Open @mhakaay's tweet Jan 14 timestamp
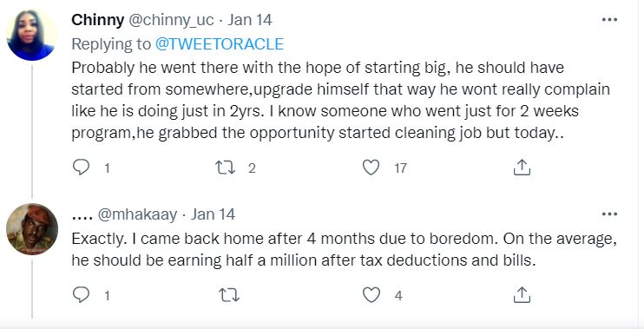Viewport: 644px width, 329px height. tap(213, 214)
